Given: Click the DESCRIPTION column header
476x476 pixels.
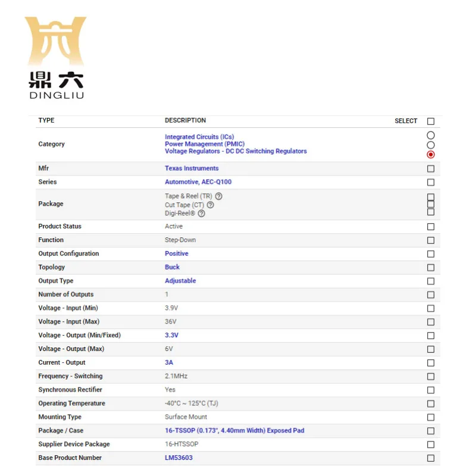Looking at the screenshot, I should tap(185, 120).
